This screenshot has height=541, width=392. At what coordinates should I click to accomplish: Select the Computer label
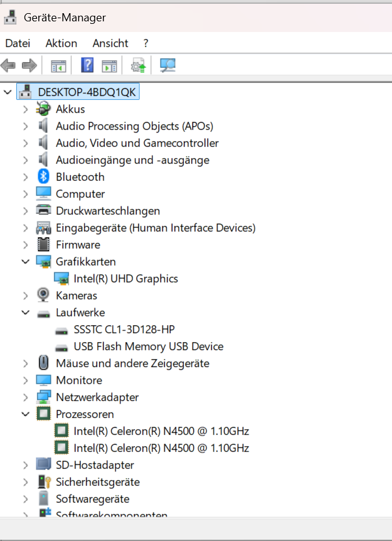80,193
